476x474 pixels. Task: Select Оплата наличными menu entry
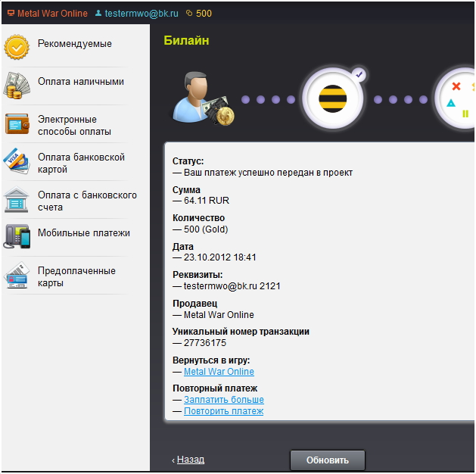click(81, 81)
